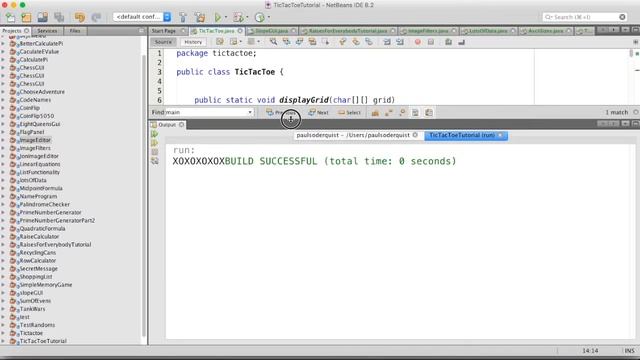The width and height of the screenshot is (640, 360).
Task: Click the Open Project toolbar icon
Action: (43, 17)
